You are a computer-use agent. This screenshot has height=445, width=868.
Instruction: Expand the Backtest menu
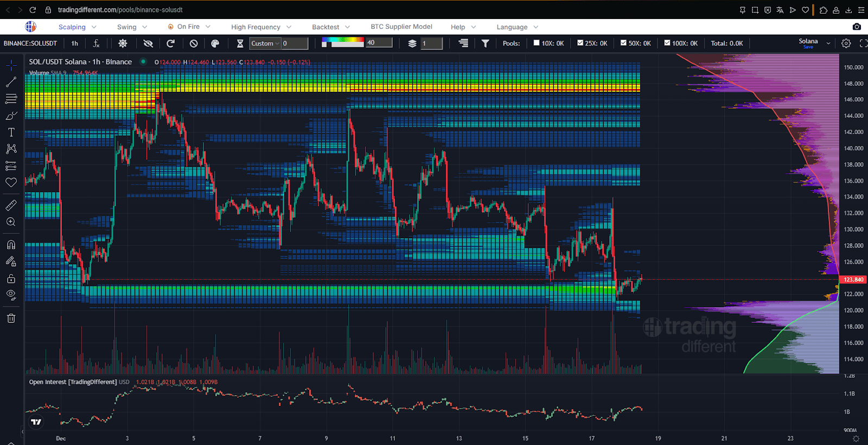[x=331, y=27]
